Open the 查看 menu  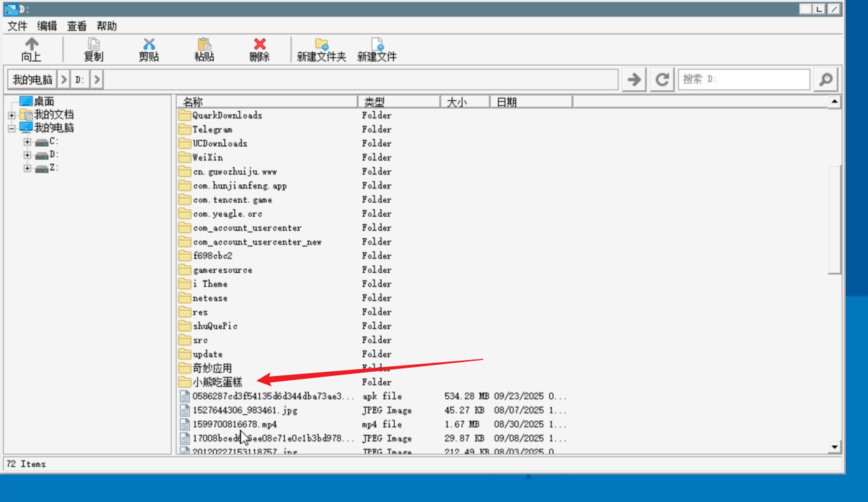pyautogui.click(x=77, y=26)
